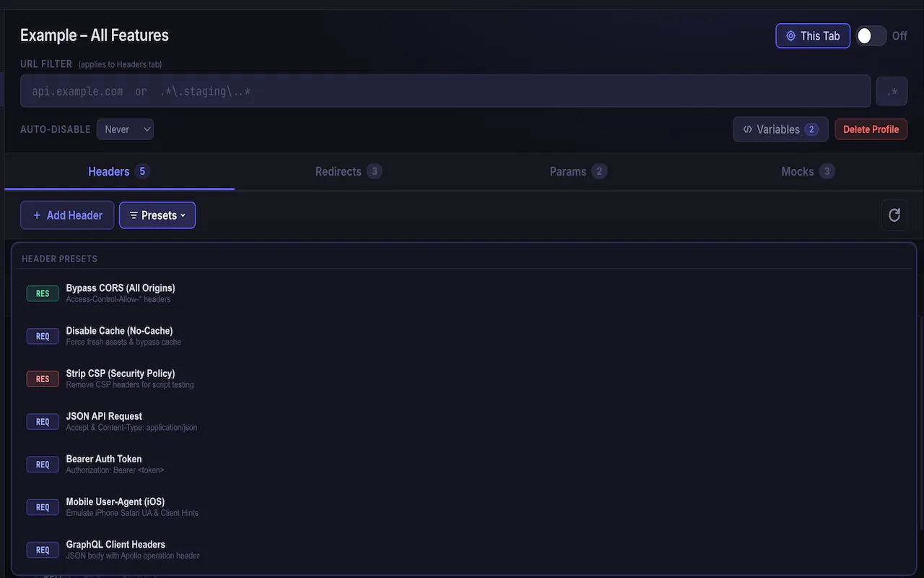Click the This Tab scope button
The width and height of the screenshot is (924, 578).
point(813,35)
